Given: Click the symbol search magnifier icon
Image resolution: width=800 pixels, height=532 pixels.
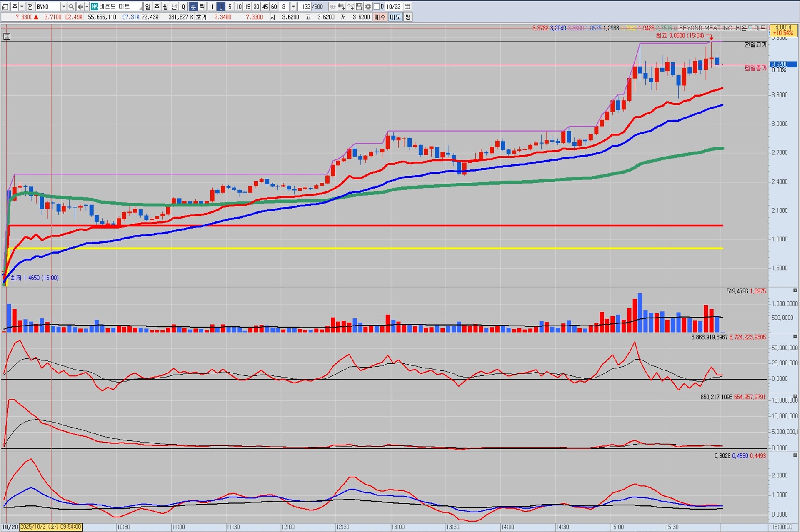Looking at the screenshot, I should coord(71,7).
